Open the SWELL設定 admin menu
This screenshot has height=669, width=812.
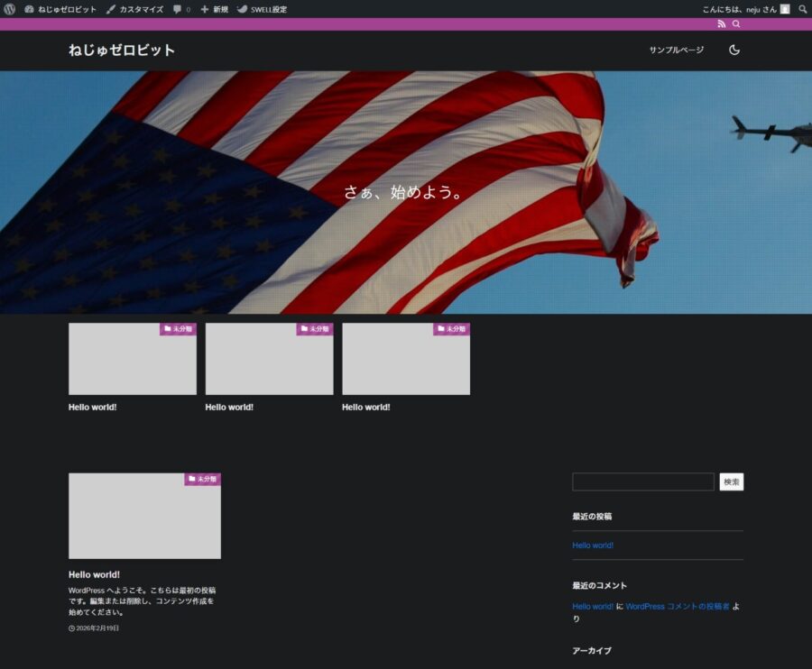click(262, 9)
